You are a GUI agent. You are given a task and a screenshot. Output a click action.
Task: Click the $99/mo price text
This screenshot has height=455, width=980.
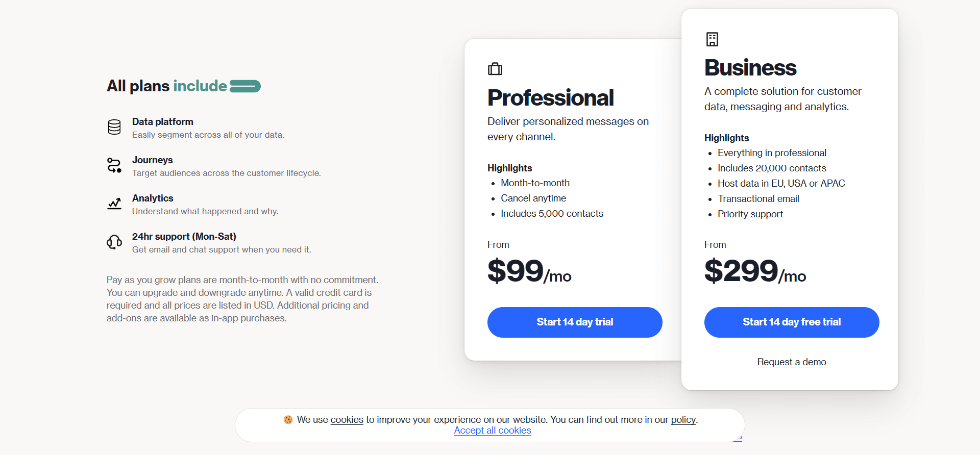tap(529, 271)
